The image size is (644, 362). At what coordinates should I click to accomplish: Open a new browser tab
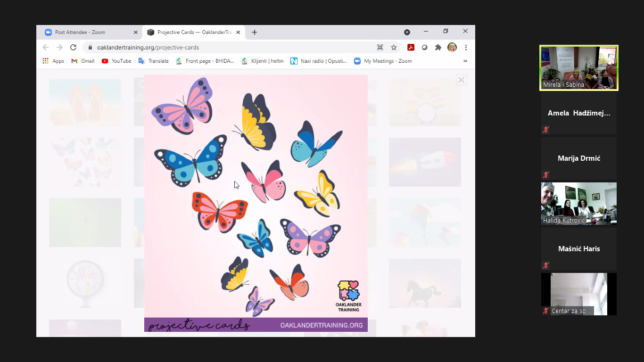click(x=255, y=32)
